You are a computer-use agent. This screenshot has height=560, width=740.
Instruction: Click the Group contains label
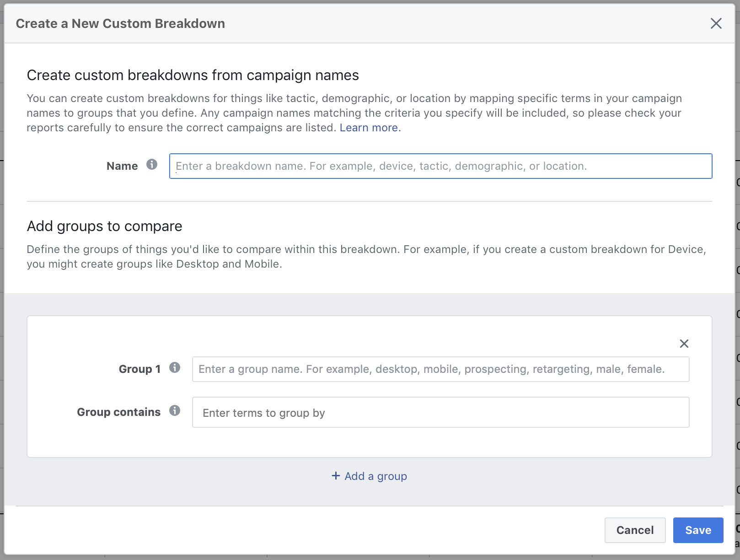[118, 412]
